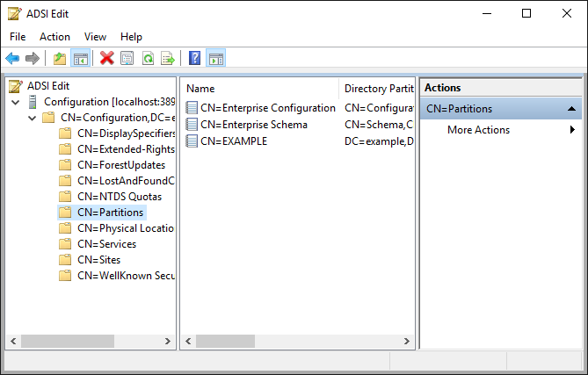
Task: Select the CN=EXAMPLE partition entry
Action: (x=233, y=141)
